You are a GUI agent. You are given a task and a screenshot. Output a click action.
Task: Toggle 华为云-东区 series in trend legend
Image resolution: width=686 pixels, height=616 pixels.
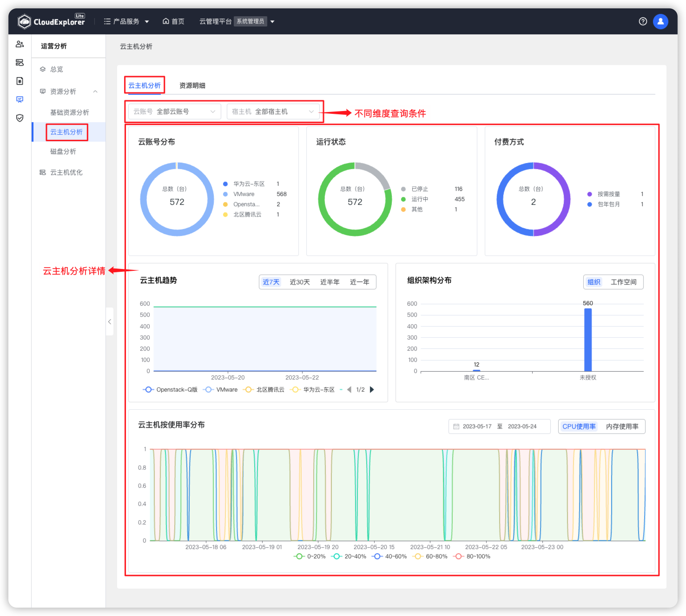[x=312, y=389]
